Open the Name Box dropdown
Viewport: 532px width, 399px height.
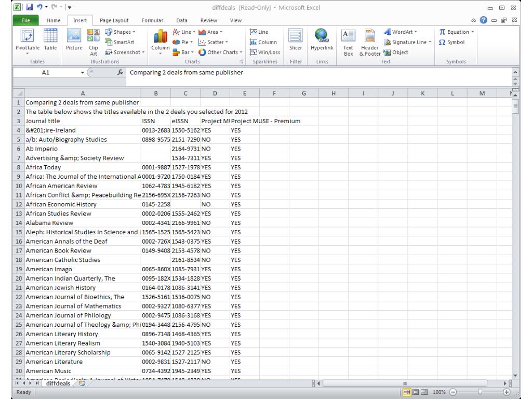point(82,72)
